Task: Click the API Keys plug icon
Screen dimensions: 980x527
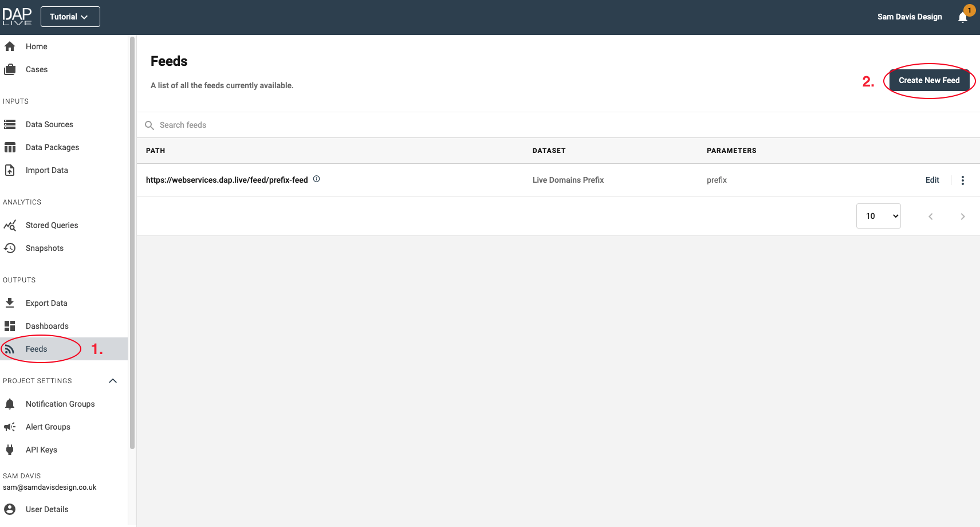Action: pos(10,450)
